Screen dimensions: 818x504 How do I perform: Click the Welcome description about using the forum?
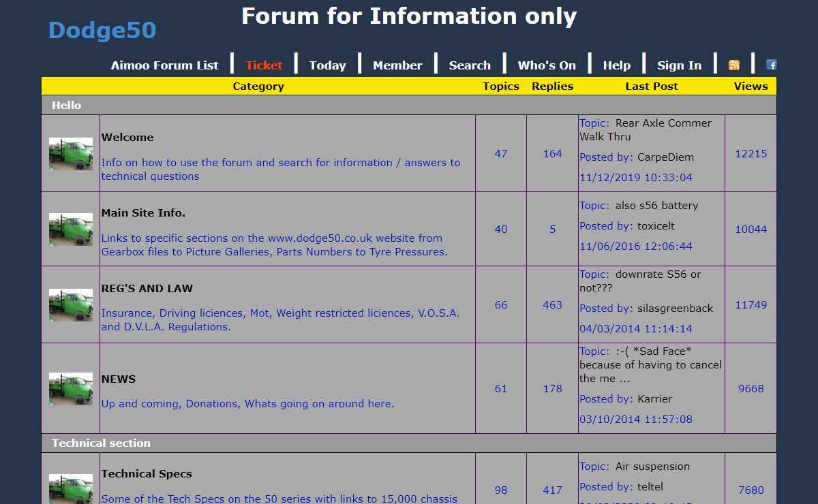pos(281,169)
